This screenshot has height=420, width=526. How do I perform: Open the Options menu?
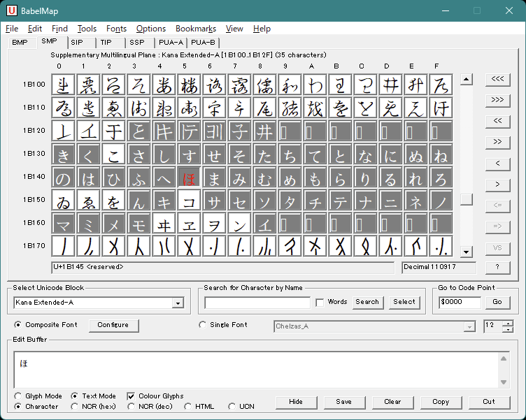click(151, 29)
